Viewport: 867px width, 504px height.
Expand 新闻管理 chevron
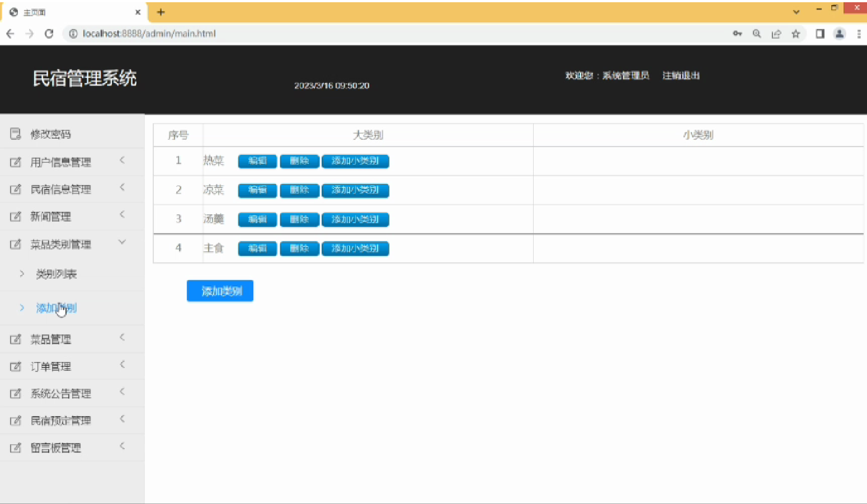point(122,214)
